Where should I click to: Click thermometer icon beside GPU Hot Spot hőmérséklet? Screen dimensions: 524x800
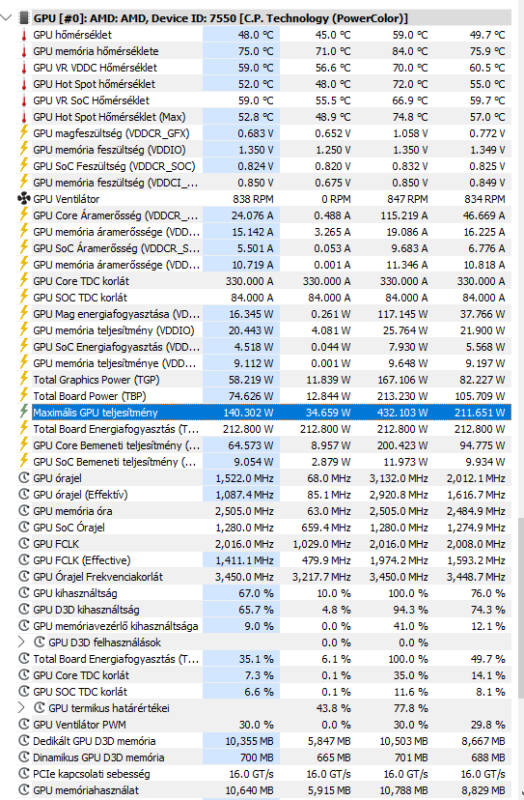coord(23,84)
